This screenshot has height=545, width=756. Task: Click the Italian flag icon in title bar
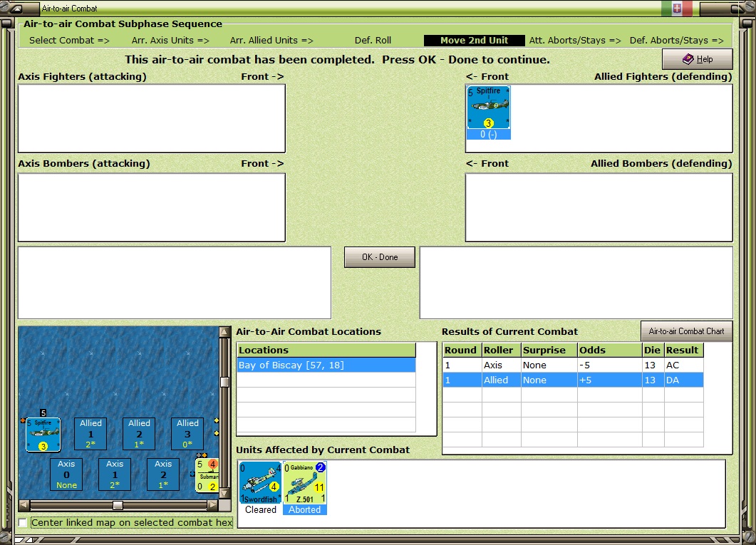[677, 8]
